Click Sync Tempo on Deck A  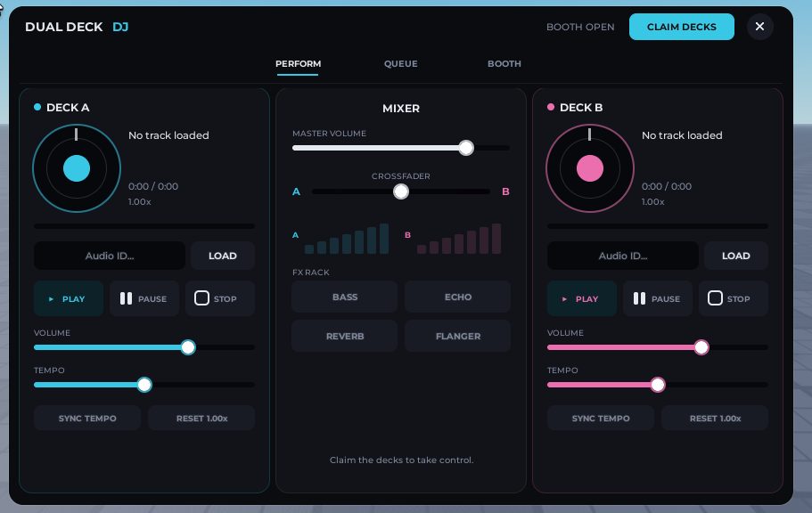87,418
